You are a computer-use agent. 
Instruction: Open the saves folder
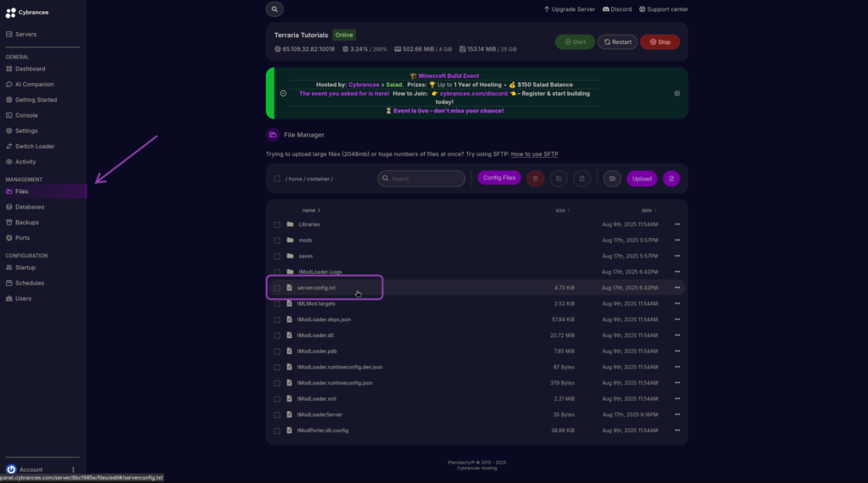pyautogui.click(x=305, y=256)
